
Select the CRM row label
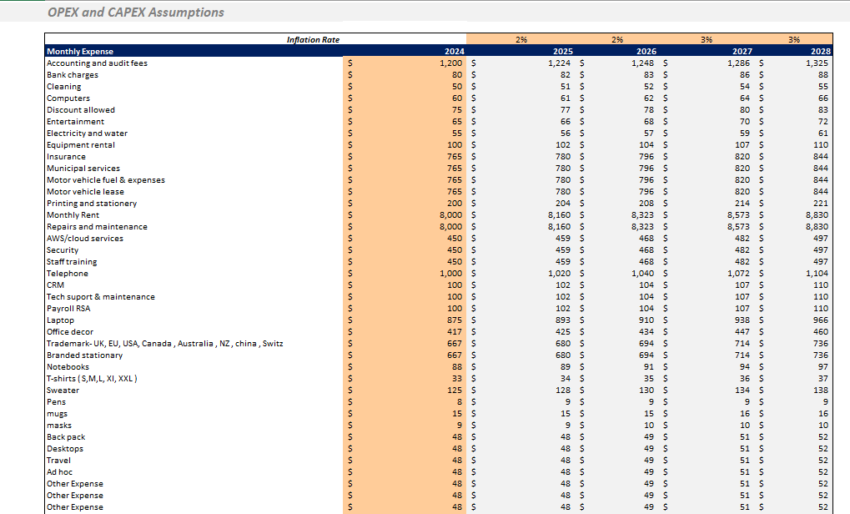point(55,285)
